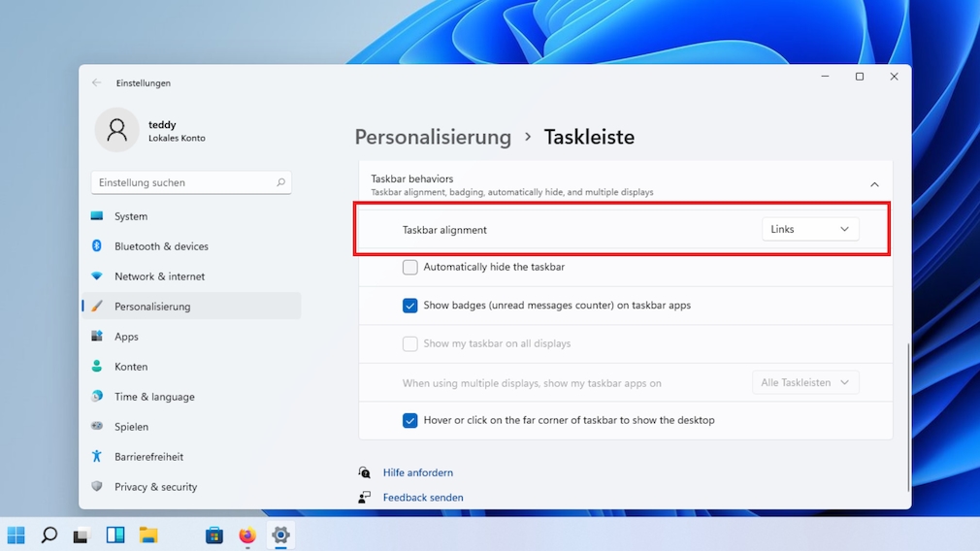Open Task View on the taskbar
This screenshot has width=980, height=551.
(82, 535)
